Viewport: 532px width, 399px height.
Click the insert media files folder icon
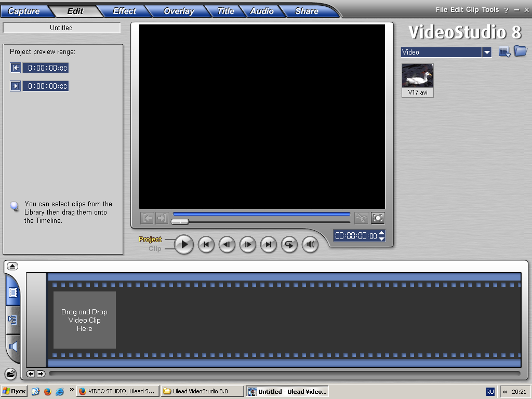10,374
